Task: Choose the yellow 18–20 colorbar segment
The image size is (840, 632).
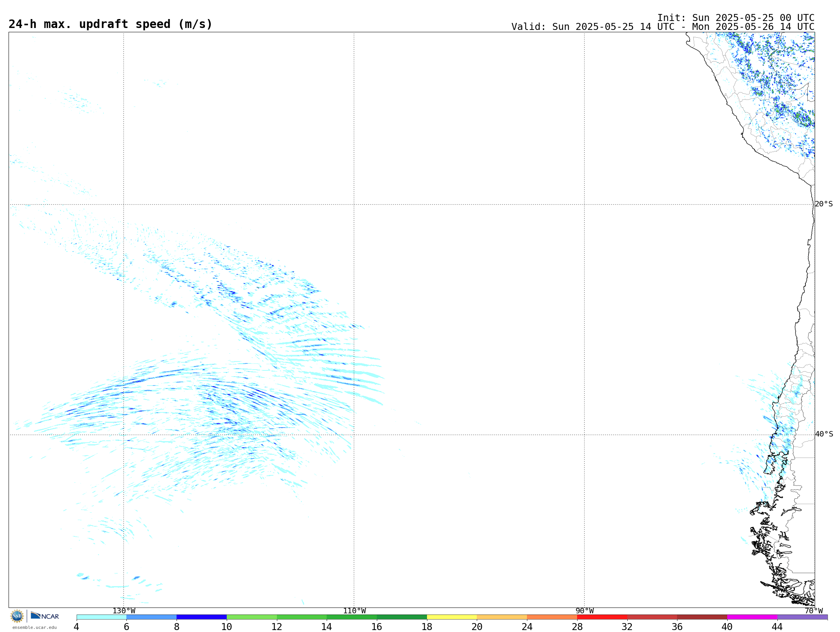Action: pyautogui.click(x=452, y=617)
